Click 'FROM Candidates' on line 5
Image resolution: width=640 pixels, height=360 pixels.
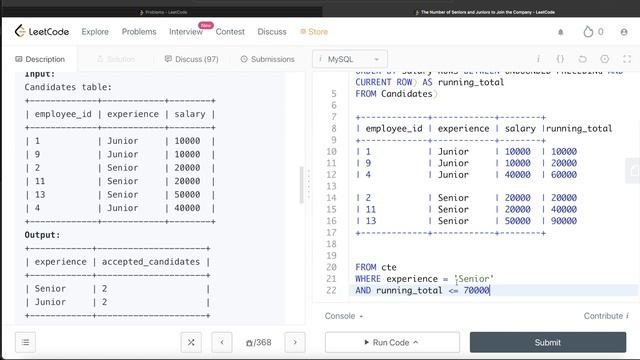[x=393, y=94]
